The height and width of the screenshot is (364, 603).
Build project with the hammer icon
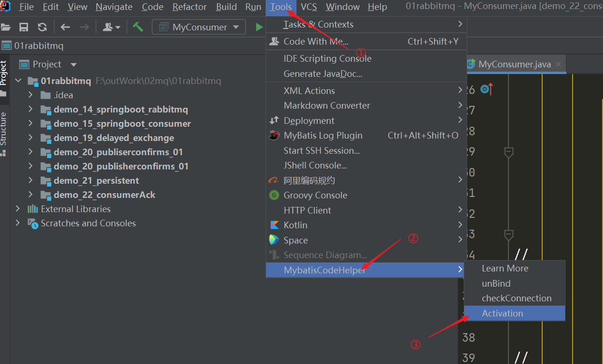tap(138, 27)
